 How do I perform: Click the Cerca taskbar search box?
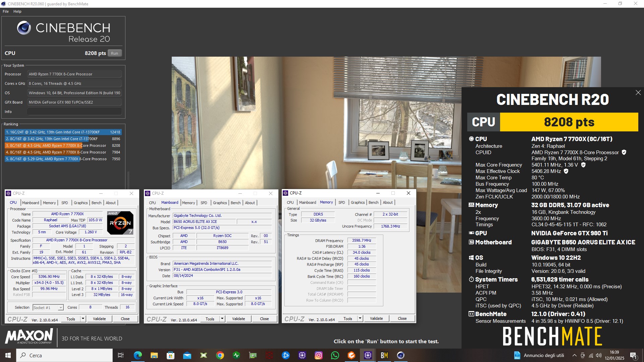64,355
